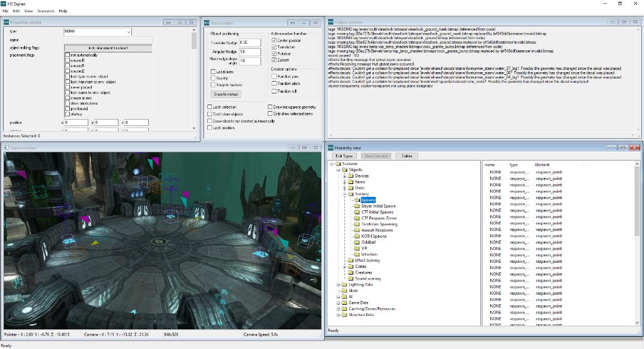This screenshot has width=644, height=349.
Task: Click the Items folder icon
Action: [x=351, y=182]
